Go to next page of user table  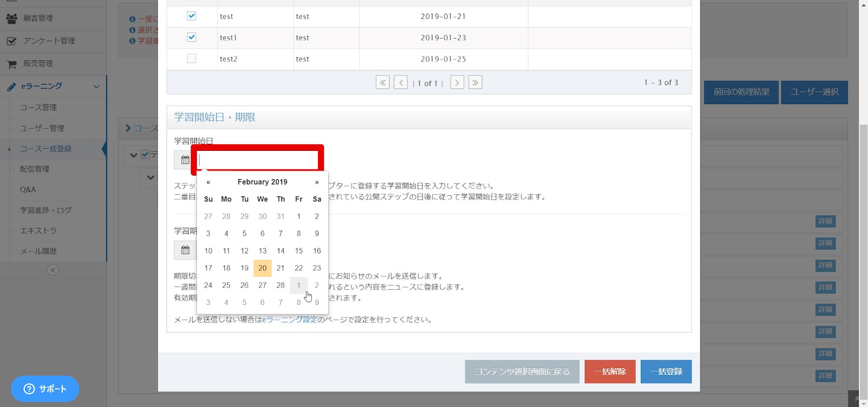(457, 82)
